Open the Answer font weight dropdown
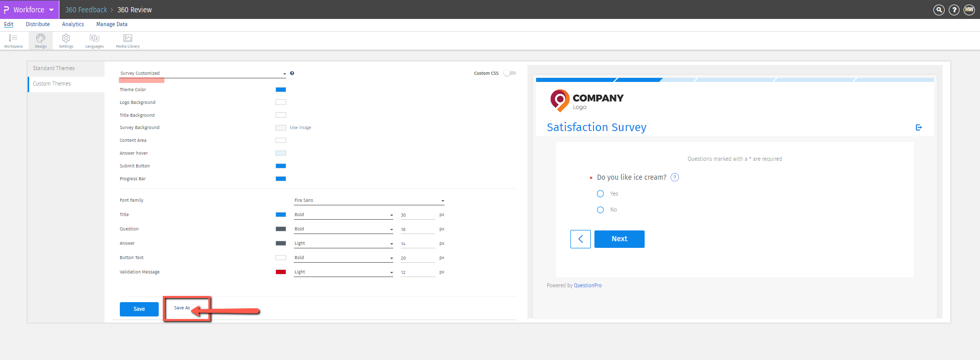Viewport: 980px width, 360px height. point(344,243)
